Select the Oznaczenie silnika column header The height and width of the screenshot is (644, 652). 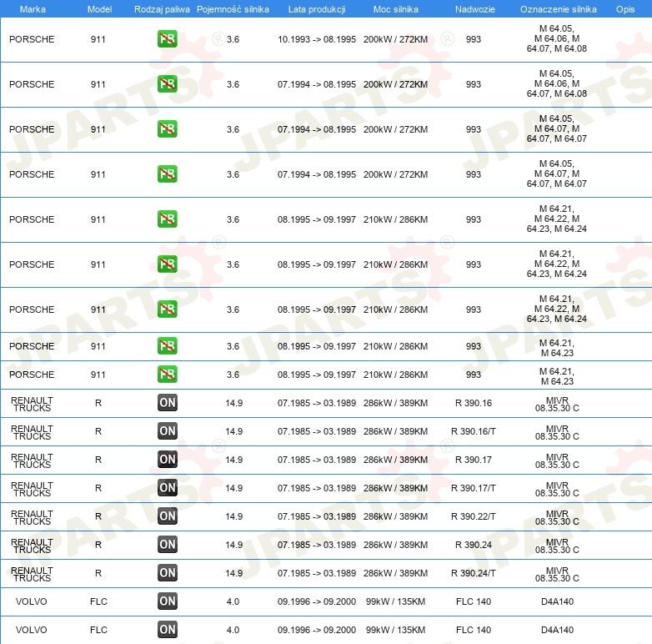pos(558,9)
